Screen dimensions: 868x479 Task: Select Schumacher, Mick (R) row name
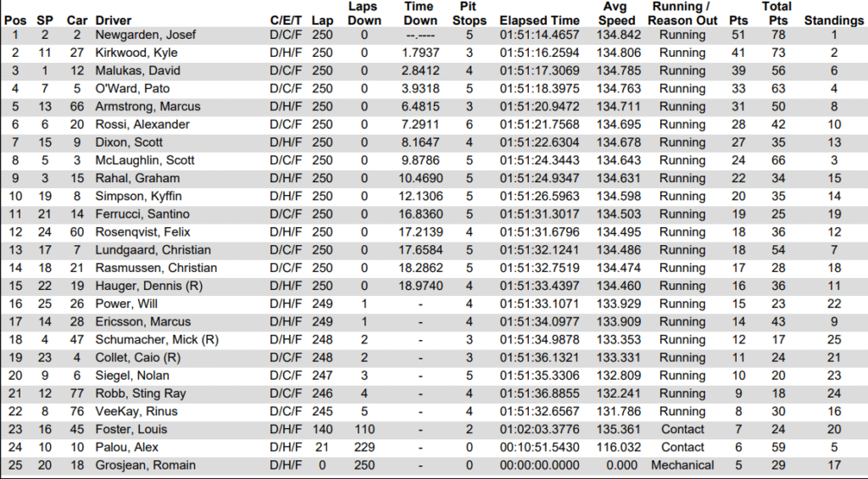coord(157,339)
